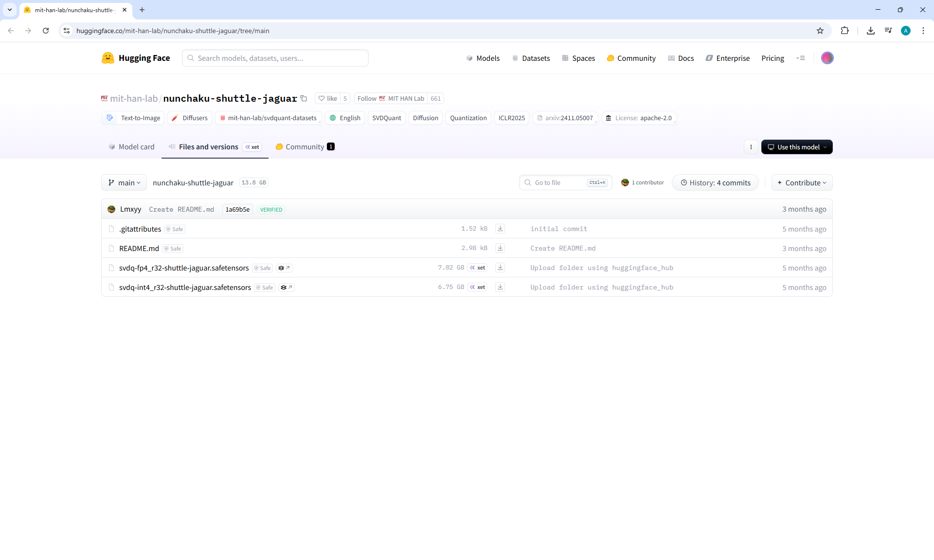Download svdq-int4_r32-shuttle-jaguar.safetensors file
The height and width of the screenshot is (560, 934).
[500, 287]
